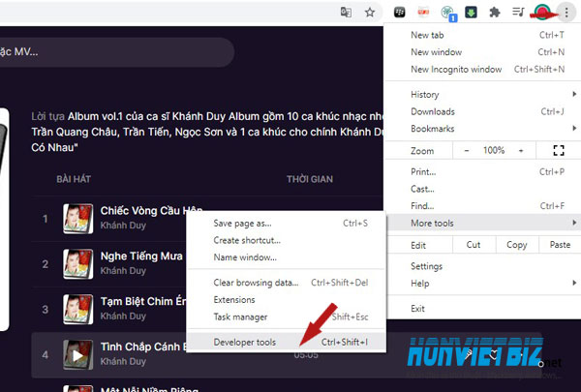Click album thumbnail of Chiếc Vòng Cầu Hôn

[x=77, y=219]
